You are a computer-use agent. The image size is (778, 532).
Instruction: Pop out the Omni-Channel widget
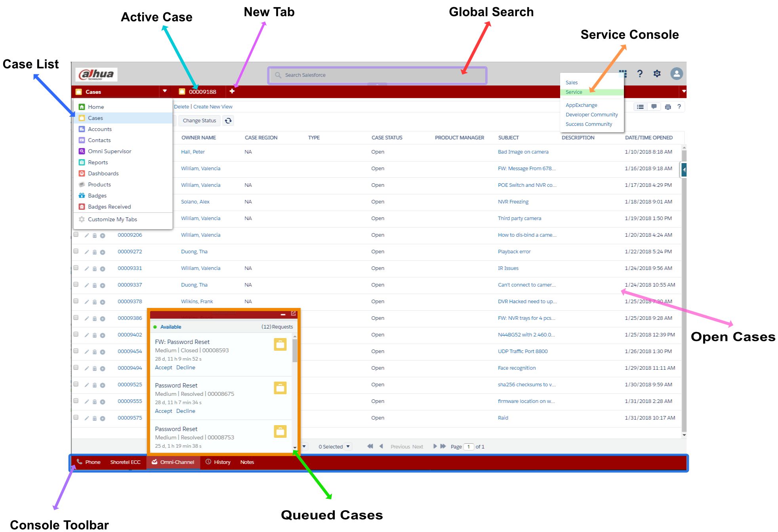pyautogui.click(x=294, y=313)
